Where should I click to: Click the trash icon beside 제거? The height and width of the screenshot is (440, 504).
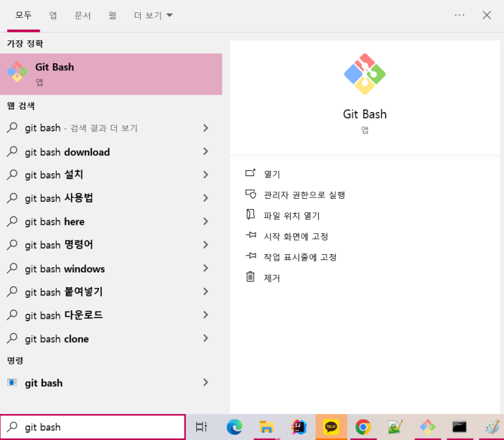(x=250, y=277)
